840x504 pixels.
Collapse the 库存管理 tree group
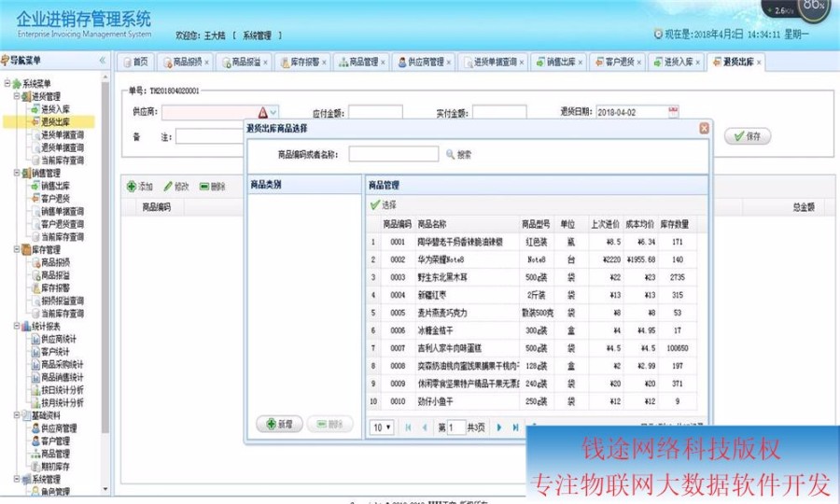click(x=17, y=249)
